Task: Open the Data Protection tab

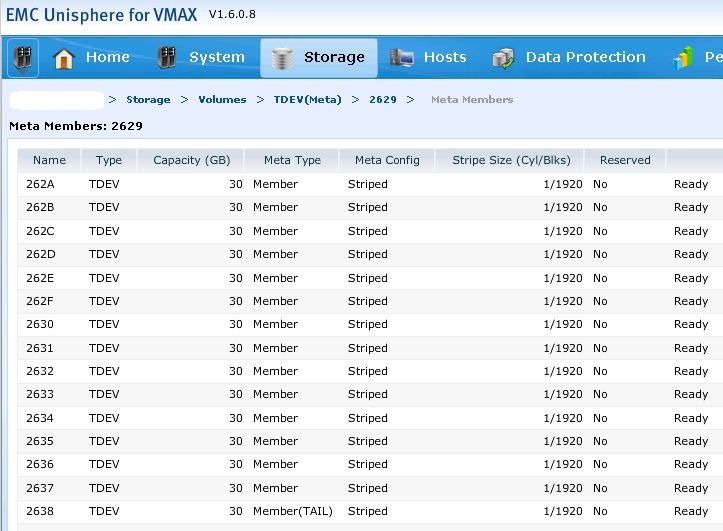Action: (x=585, y=58)
